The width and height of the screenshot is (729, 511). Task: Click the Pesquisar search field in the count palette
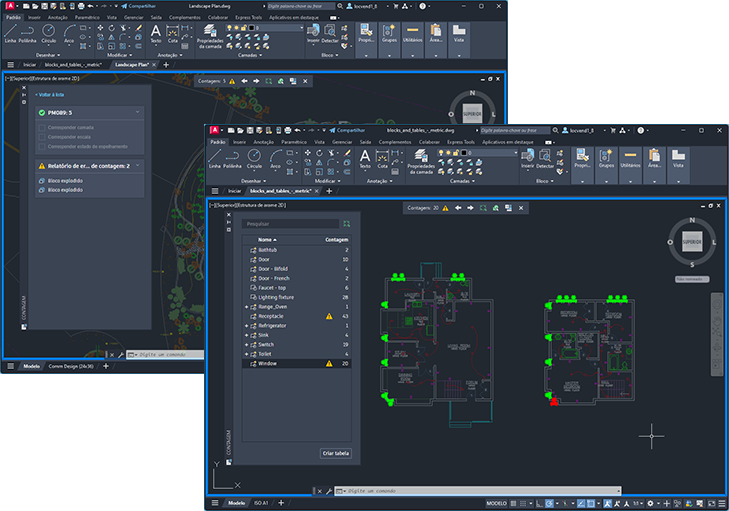coord(291,224)
